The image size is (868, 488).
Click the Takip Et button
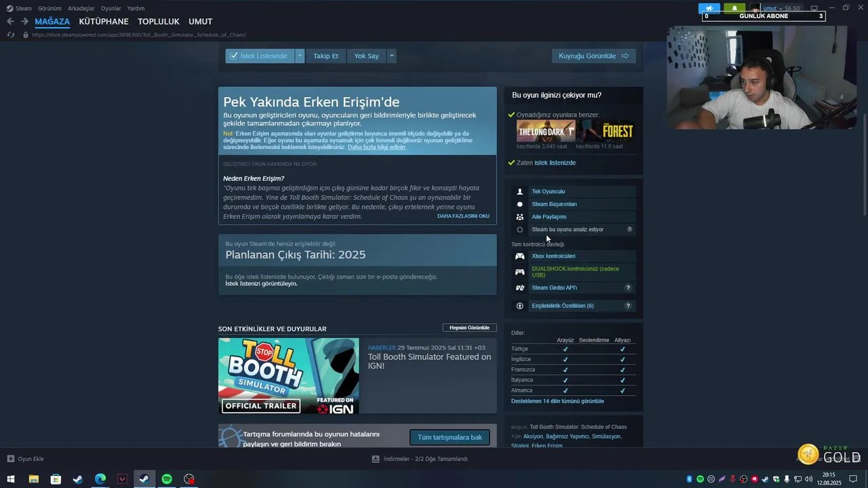[x=325, y=56]
